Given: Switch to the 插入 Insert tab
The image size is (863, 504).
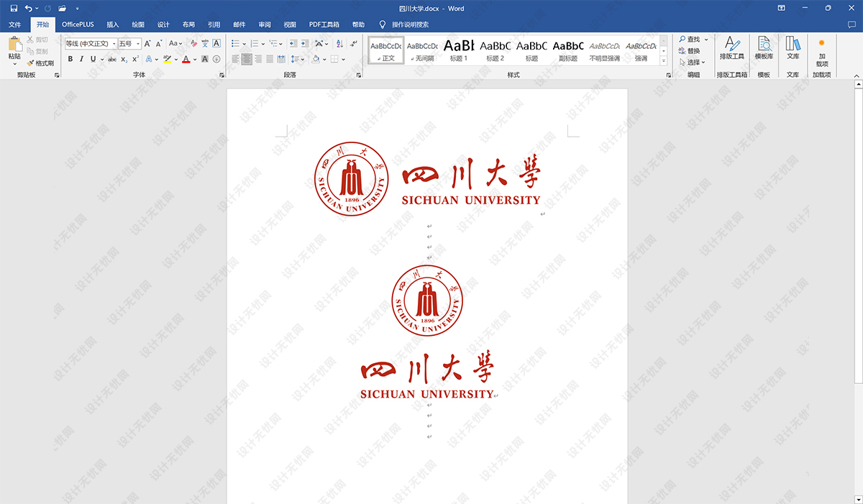Looking at the screenshot, I should (x=113, y=24).
